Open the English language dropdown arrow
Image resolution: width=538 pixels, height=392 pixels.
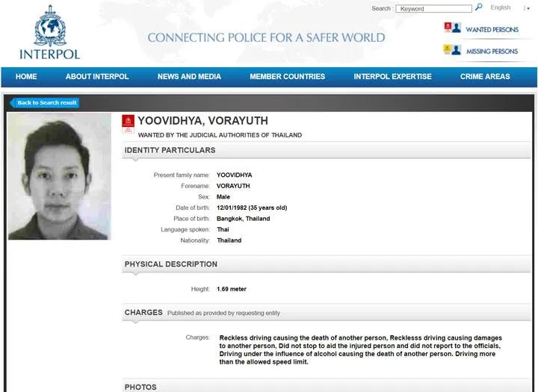click(527, 8)
